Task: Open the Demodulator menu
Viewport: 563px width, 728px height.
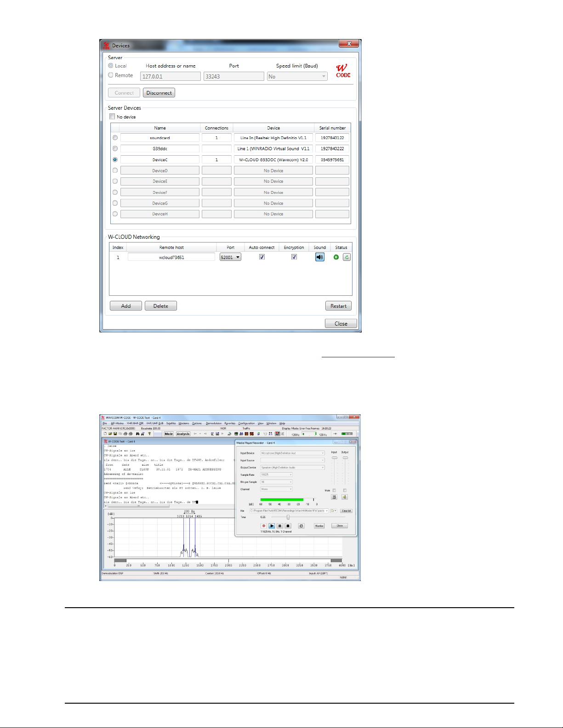Action: click(214, 423)
